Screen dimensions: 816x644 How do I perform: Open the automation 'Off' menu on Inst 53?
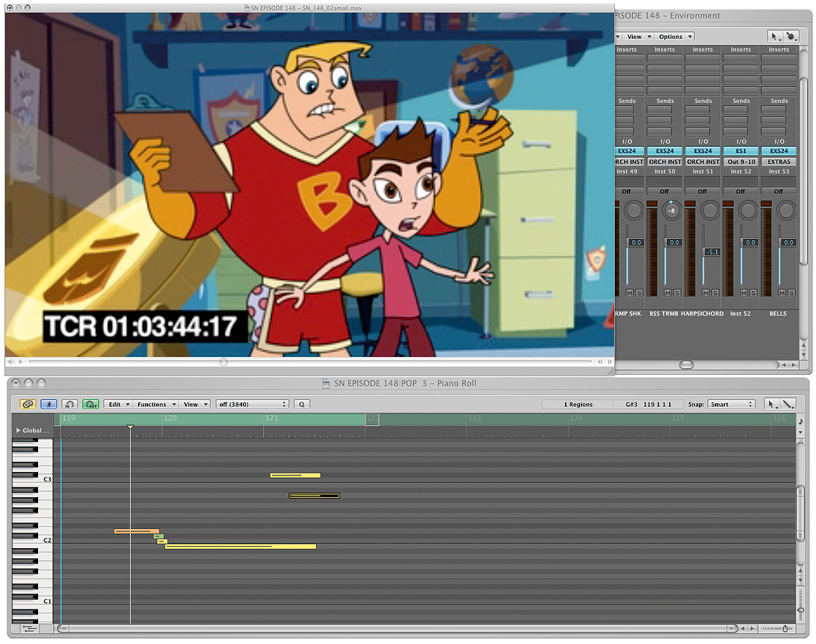pos(779,192)
